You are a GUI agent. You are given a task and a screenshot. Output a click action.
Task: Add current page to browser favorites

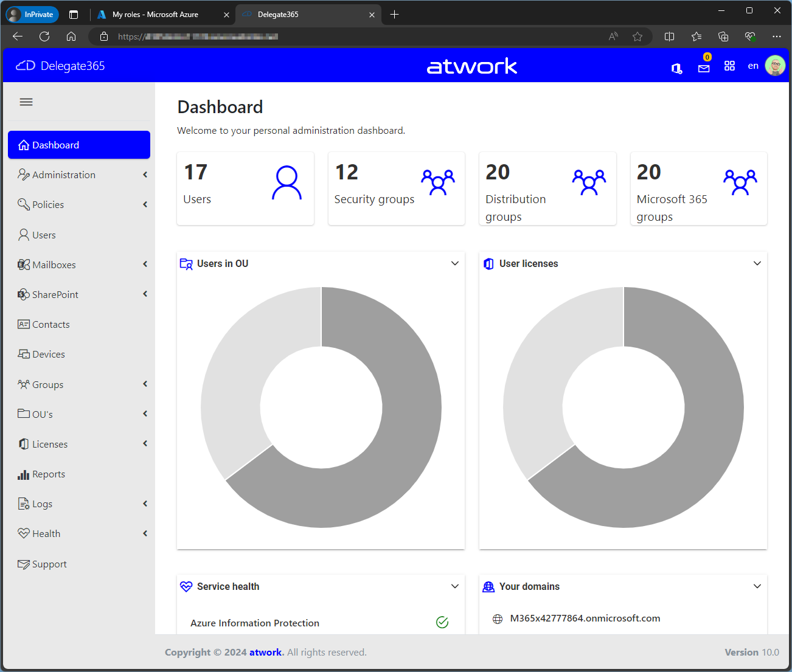[x=637, y=36]
